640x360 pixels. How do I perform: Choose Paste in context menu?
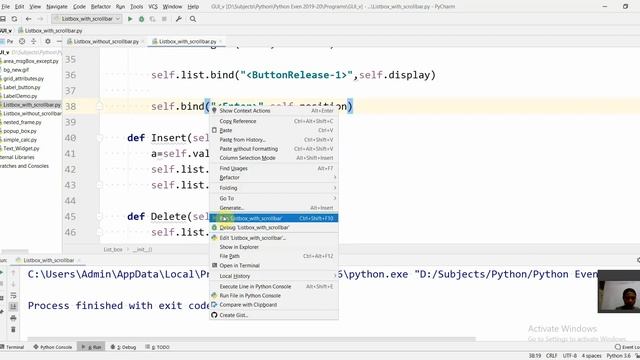click(273, 130)
